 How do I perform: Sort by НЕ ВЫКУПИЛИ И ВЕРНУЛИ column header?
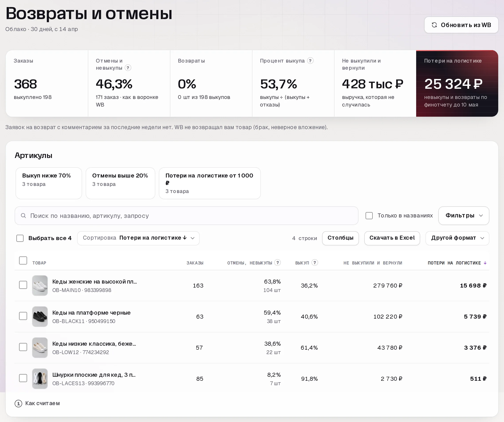[x=373, y=263]
